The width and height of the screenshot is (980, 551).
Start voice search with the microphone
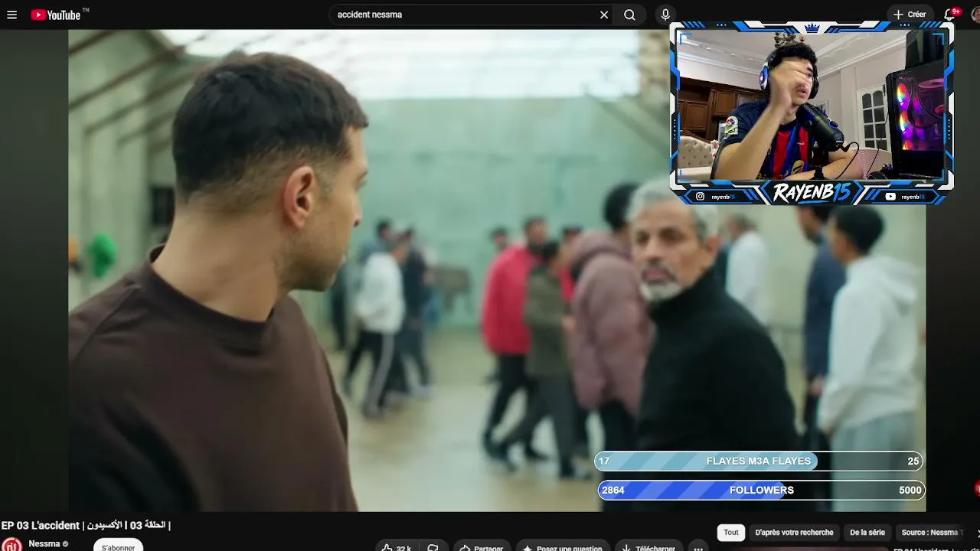click(665, 15)
